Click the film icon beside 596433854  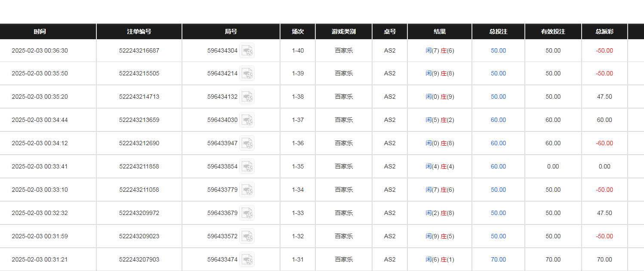pyautogui.click(x=247, y=167)
